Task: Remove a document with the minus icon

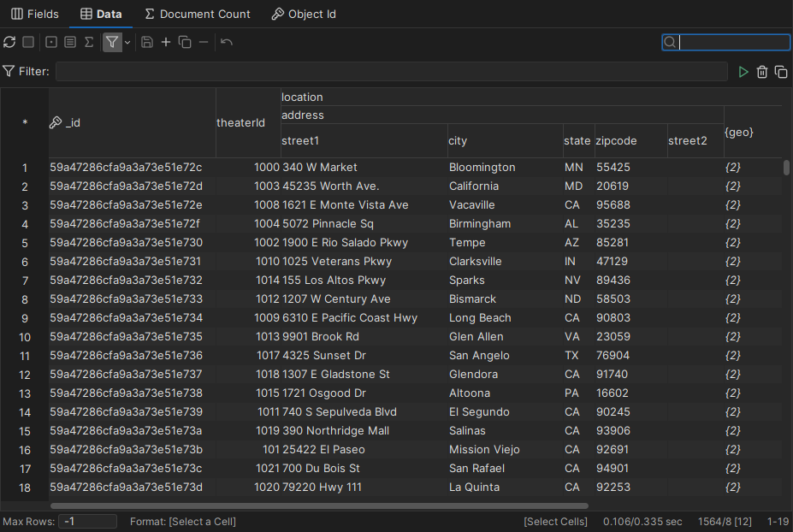Action: [204, 41]
